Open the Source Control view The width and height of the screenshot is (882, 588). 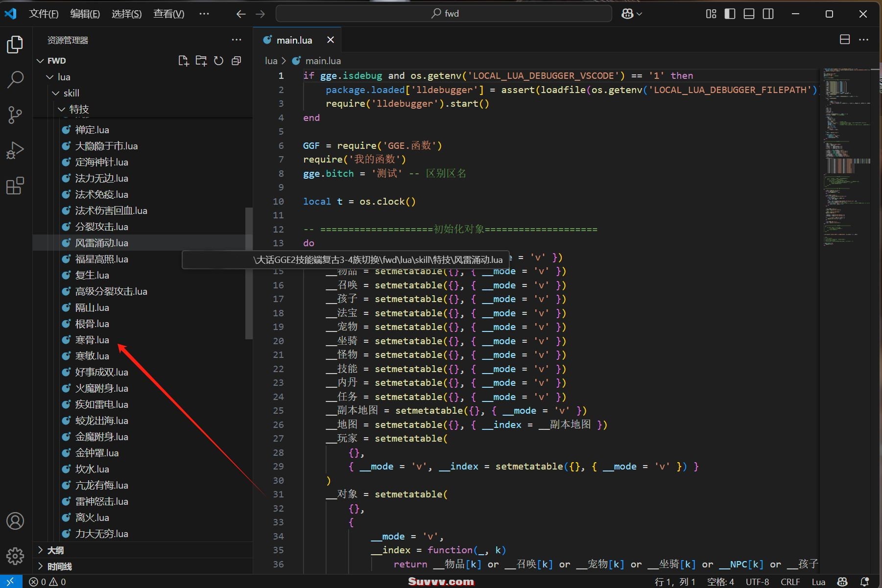[x=15, y=115]
